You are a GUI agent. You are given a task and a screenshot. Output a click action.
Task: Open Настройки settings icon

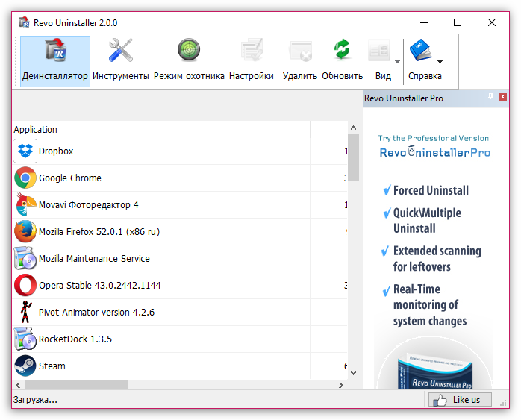[252, 60]
